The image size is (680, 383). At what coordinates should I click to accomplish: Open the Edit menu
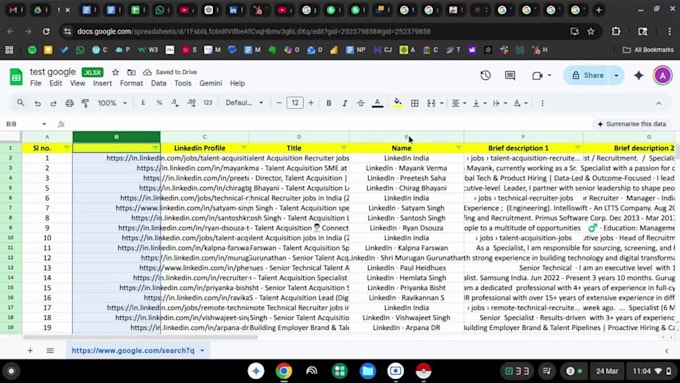(56, 83)
